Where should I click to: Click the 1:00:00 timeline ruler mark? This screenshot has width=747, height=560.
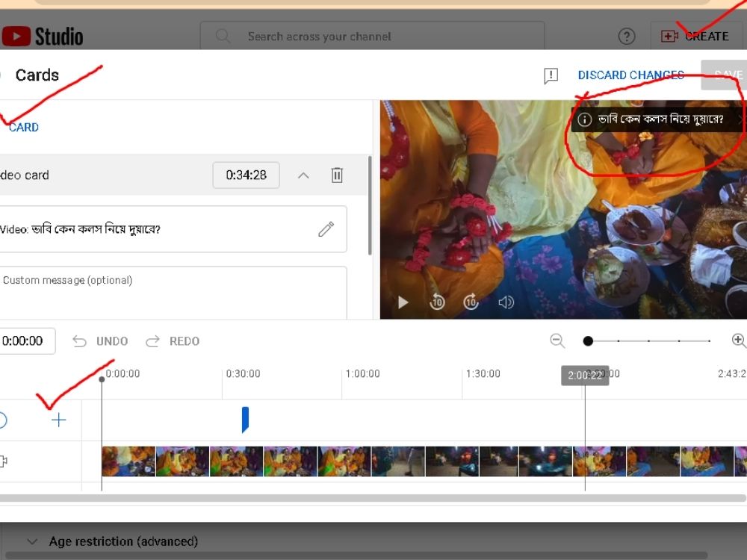(x=362, y=374)
